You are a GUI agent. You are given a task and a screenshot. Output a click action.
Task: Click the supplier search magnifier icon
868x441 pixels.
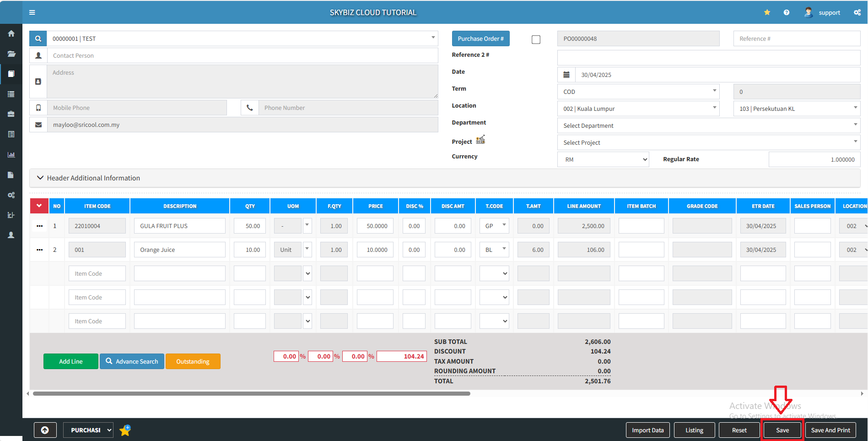click(x=38, y=39)
